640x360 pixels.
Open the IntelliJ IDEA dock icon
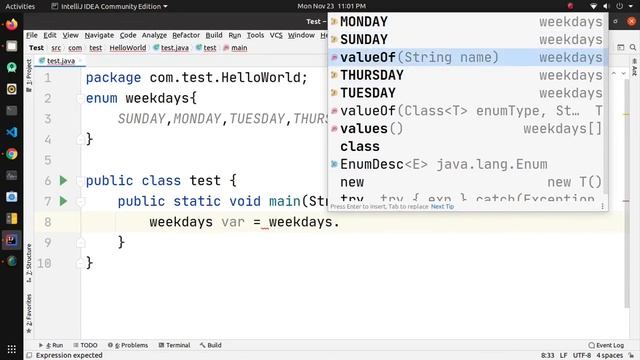11,240
